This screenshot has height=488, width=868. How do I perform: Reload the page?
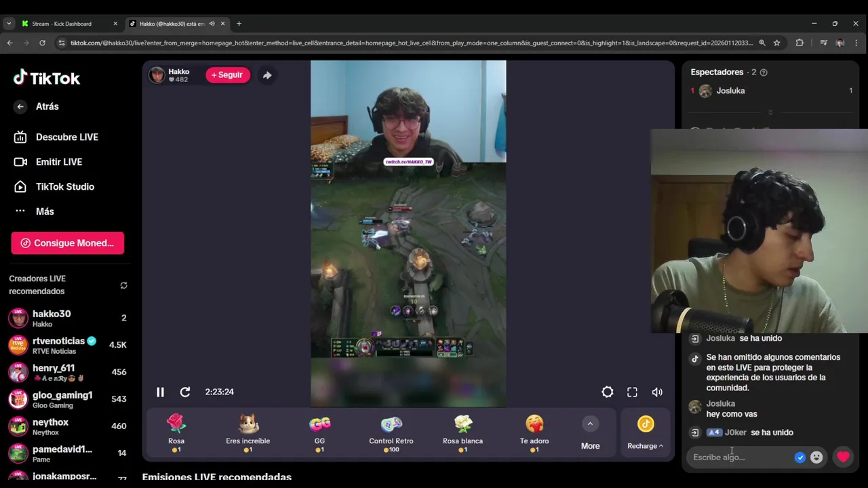pyautogui.click(x=42, y=43)
